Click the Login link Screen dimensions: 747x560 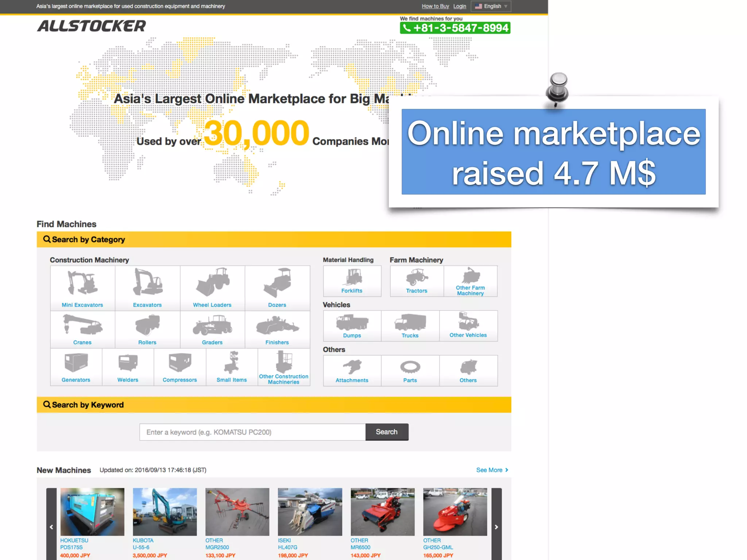[460, 6]
